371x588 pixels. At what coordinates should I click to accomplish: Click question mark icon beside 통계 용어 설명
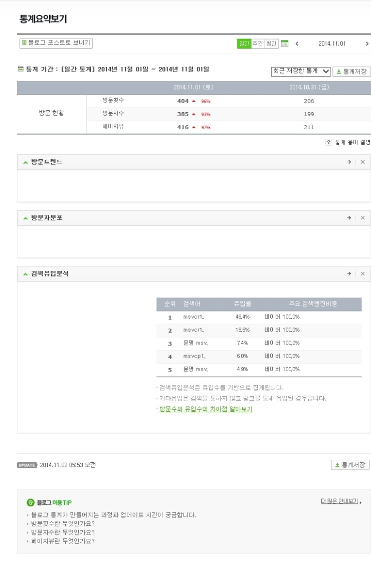click(328, 142)
